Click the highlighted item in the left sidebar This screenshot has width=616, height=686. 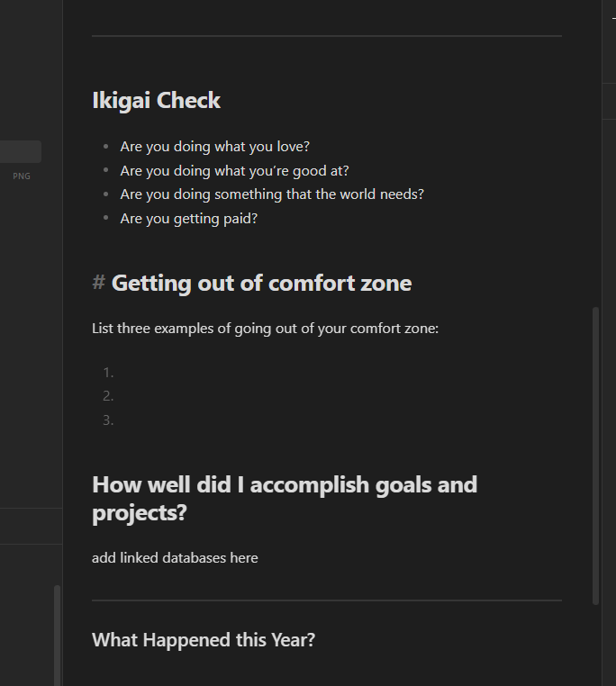[20, 151]
